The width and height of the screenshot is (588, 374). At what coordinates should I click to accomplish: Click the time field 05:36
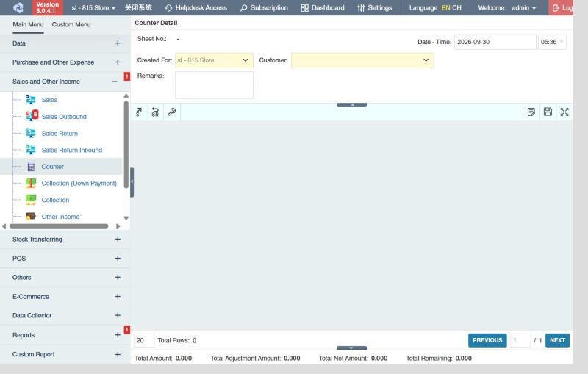point(552,42)
